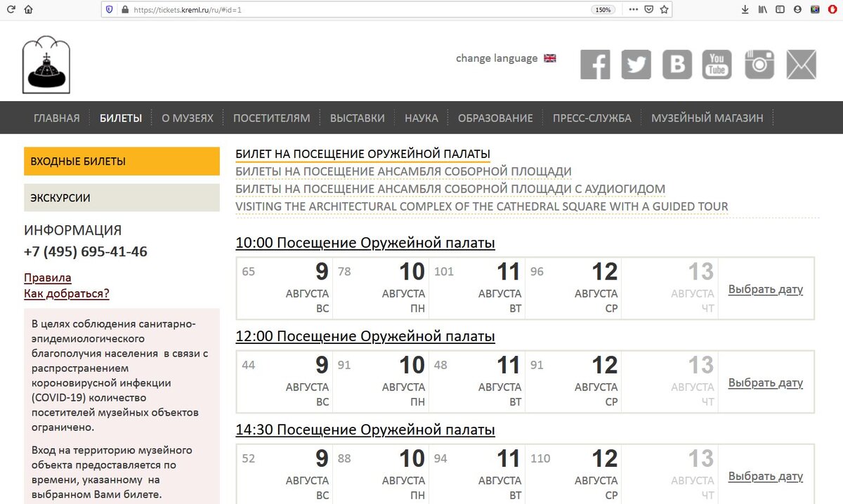The width and height of the screenshot is (843, 504).
Task: Click the Kremlin museum logo
Action: 46,65
